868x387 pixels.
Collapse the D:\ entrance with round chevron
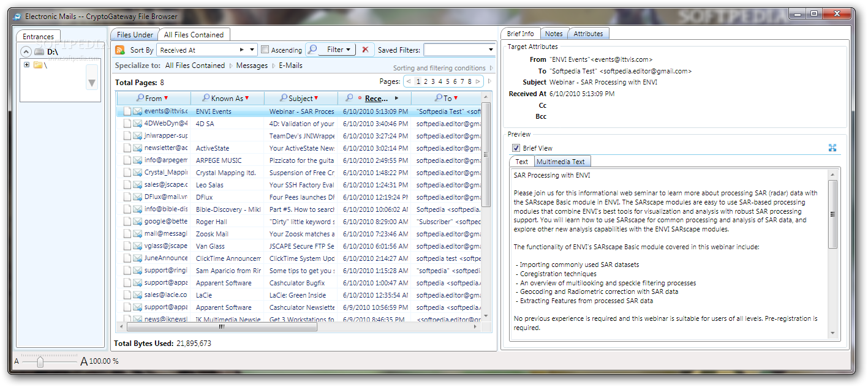pos(26,52)
